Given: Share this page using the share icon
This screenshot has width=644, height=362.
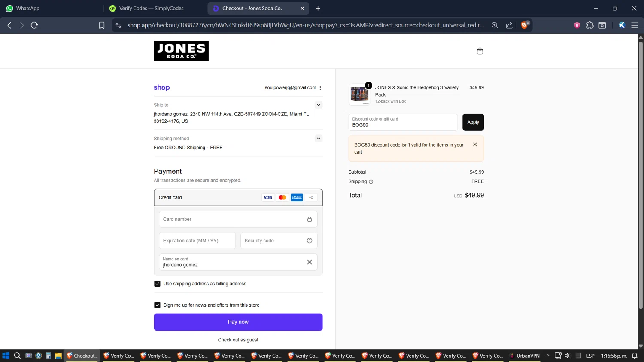Looking at the screenshot, I should (509, 25).
